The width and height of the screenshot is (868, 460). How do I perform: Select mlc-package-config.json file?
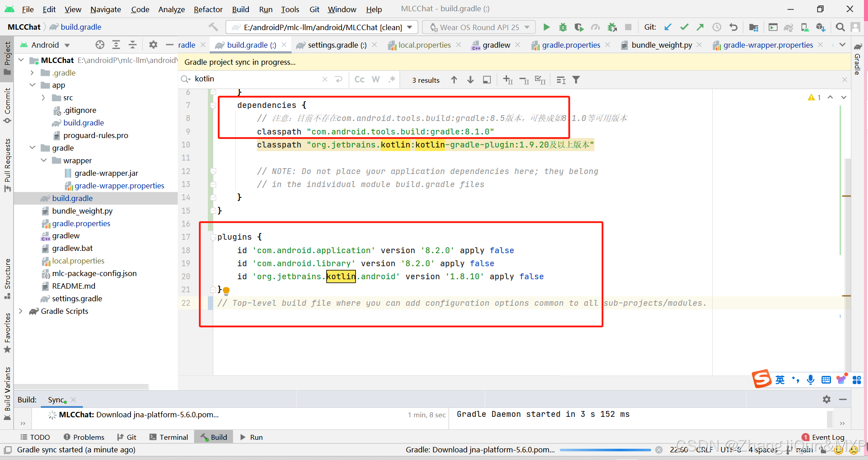point(94,273)
